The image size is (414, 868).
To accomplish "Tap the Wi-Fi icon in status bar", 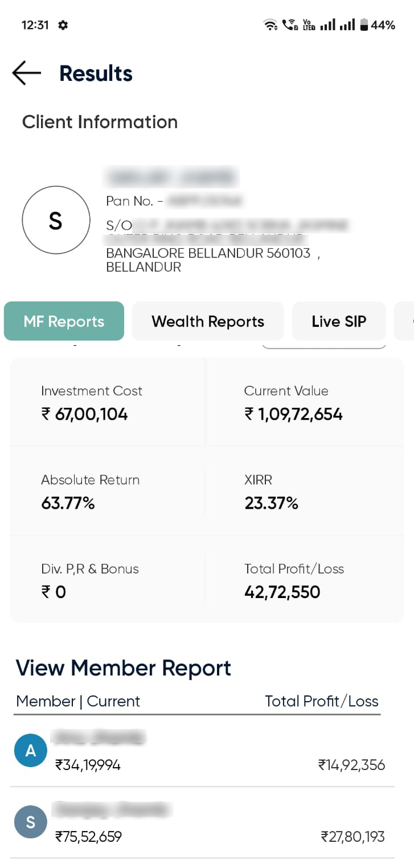I will (x=270, y=25).
